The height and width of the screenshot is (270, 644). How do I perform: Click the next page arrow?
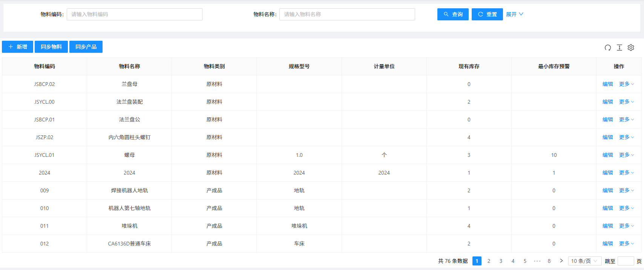561,261
